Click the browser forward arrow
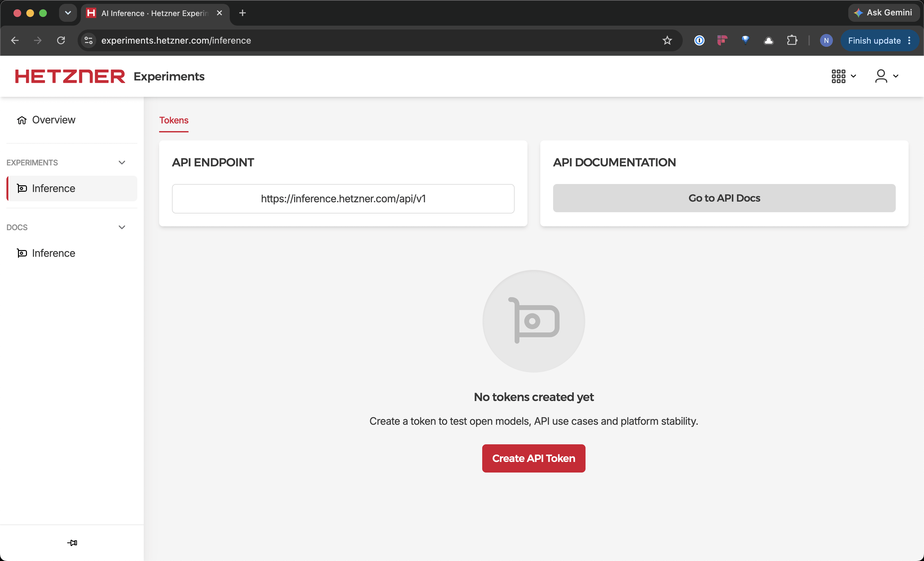The image size is (924, 561). [38, 40]
